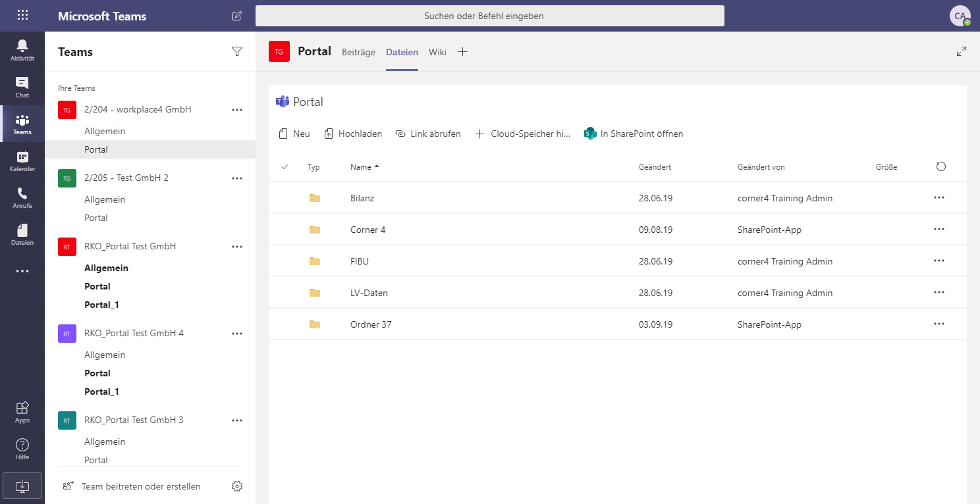Open more options for RKO_Portal Test GmbH 3
The height and width of the screenshot is (504, 980).
[x=237, y=420]
